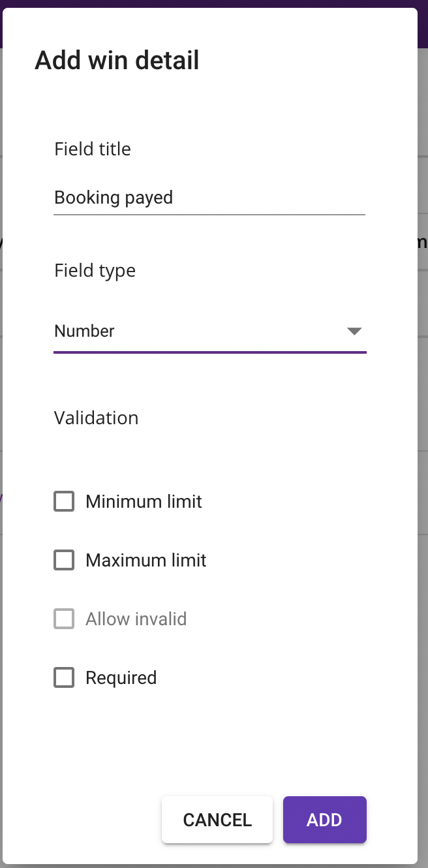Click the "Field title" label
The height and width of the screenshot is (868, 428).
tap(93, 149)
